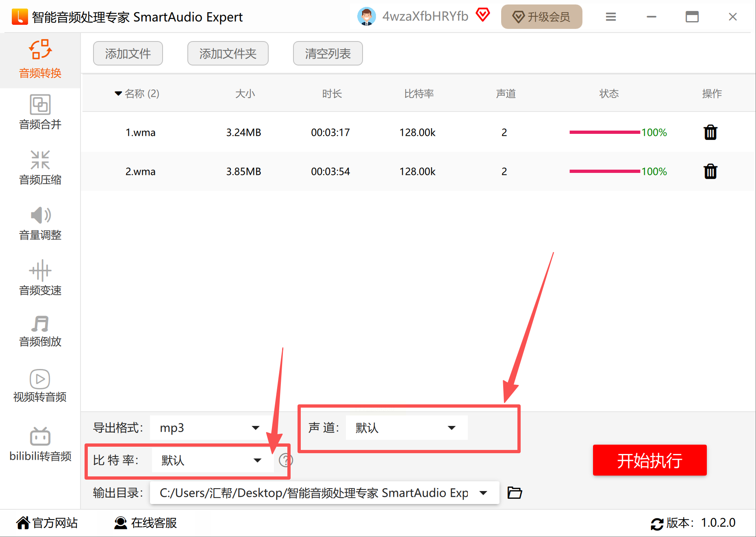Switch to Audio Merge (音频合并) tool
The image size is (756, 537).
tap(40, 113)
